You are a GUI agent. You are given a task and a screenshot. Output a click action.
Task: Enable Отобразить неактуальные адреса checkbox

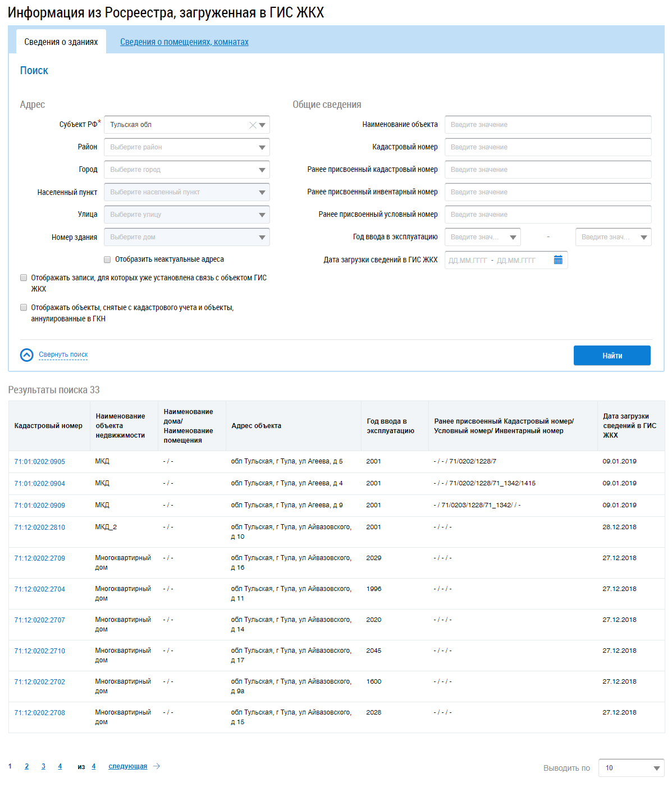(107, 260)
